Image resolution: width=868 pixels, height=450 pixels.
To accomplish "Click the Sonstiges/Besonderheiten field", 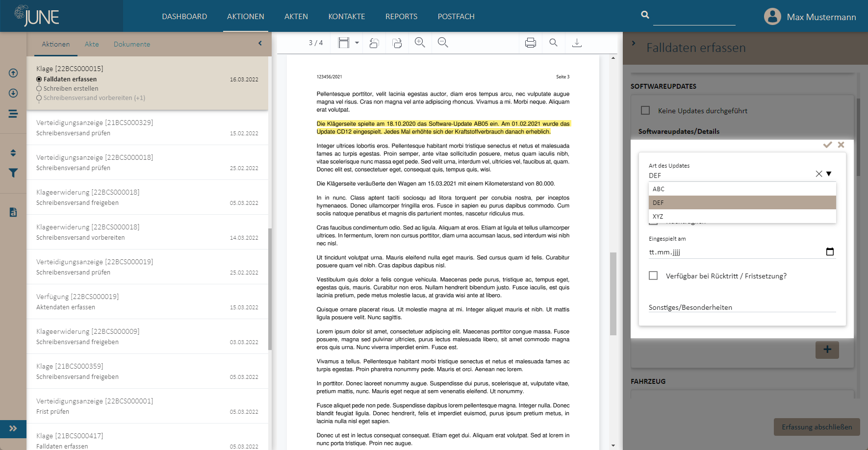I will (x=742, y=307).
